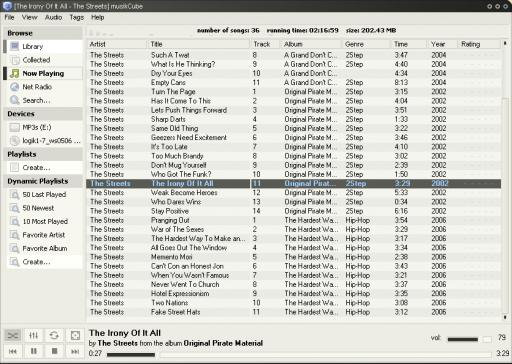This screenshot has height=364, width=512.
Task: Open the Tags menu
Action: tap(76, 17)
